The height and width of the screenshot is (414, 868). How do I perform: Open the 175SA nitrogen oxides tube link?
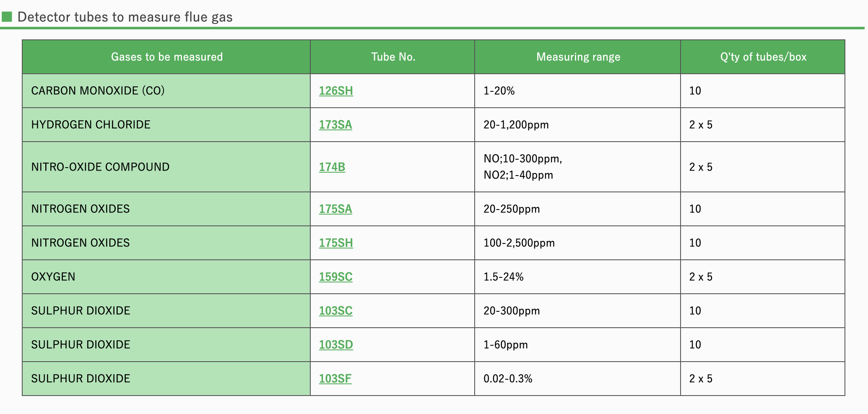tap(335, 209)
